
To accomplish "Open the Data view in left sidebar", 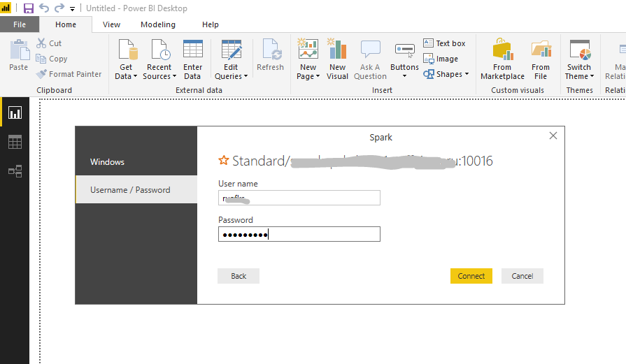I will [15, 142].
